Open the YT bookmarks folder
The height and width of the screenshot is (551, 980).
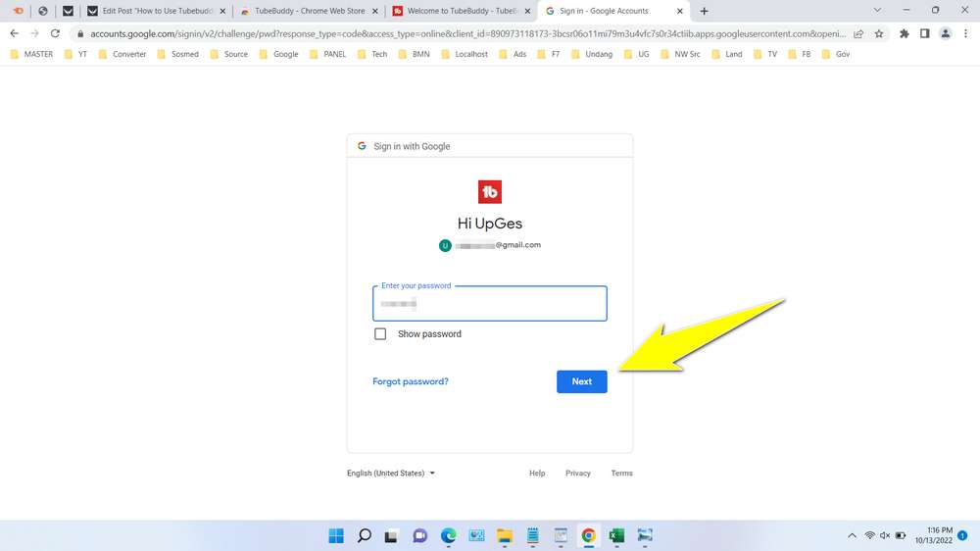[75, 54]
